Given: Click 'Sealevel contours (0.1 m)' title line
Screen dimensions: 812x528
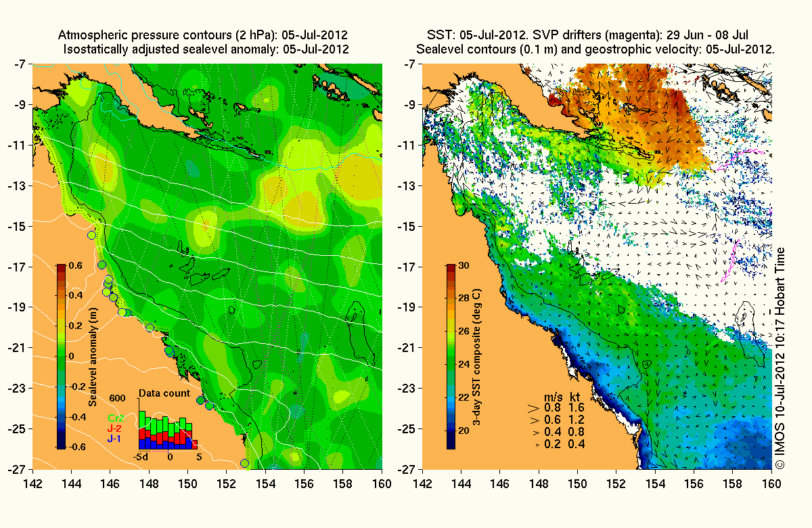Looking at the screenshot, I should (x=595, y=49).
